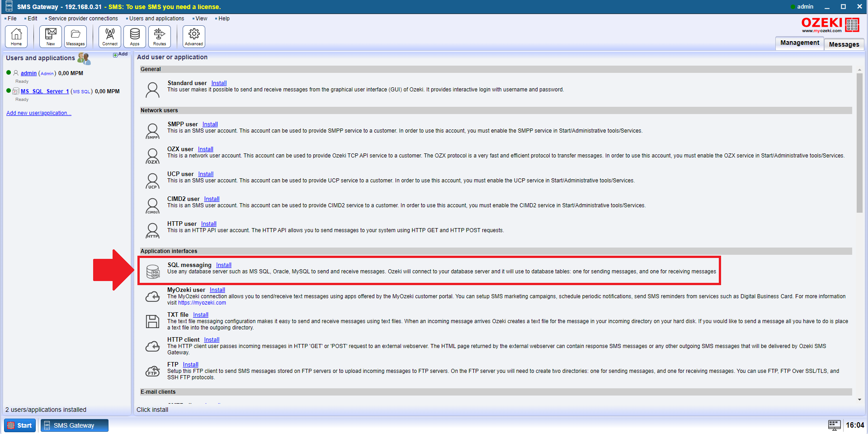868x434 pixels.
Task: Click the Start button in taskbar
Action: (x=20, y=425)
